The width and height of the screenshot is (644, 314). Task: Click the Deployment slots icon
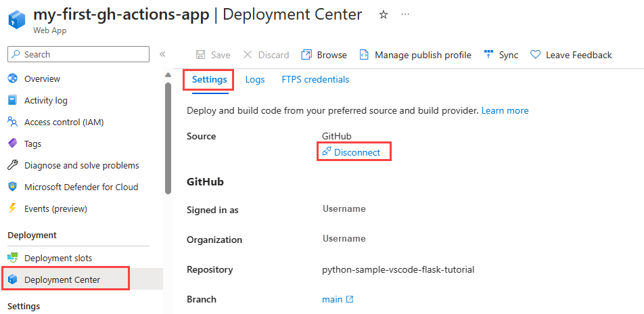[x=13, y=258]
